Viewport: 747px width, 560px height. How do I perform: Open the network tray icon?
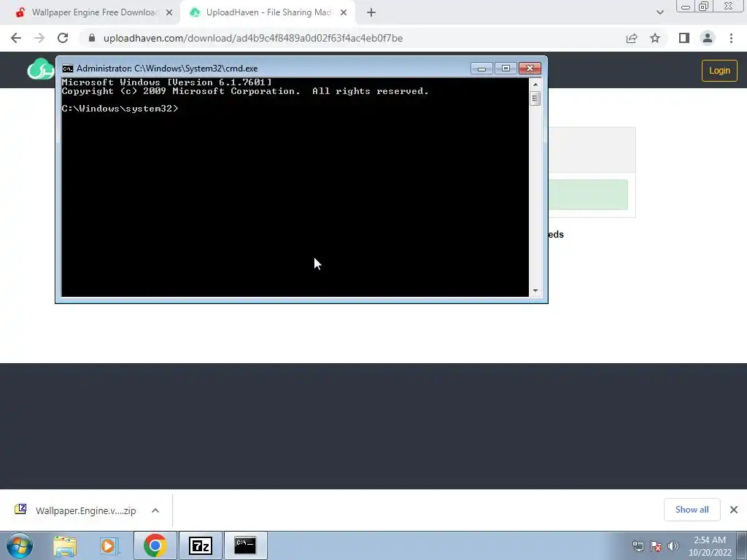click(x=638, y=546)
